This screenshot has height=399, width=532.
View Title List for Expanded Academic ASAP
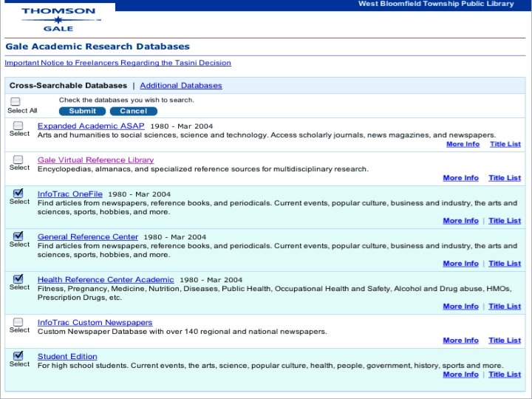505,144
